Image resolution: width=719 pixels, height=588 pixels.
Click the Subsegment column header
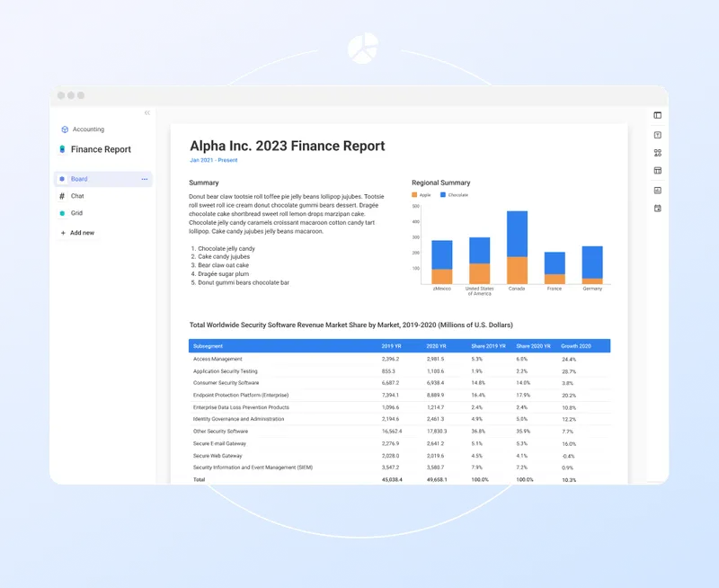click(x=208, y=346)
